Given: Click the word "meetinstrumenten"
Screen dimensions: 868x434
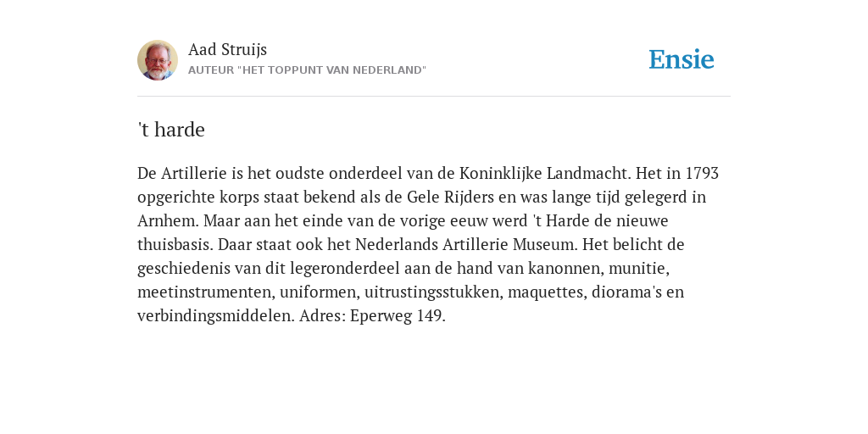Looking at the screenshot, I should pyautogui.click(x=203, y=292).
